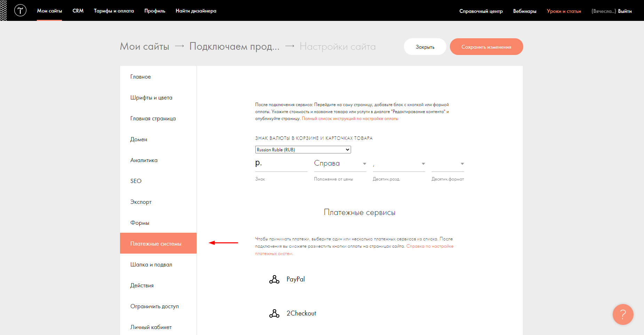Click the Платежные сервисы heading
Viewport: 644px width, 335px height.
point(359,212)
